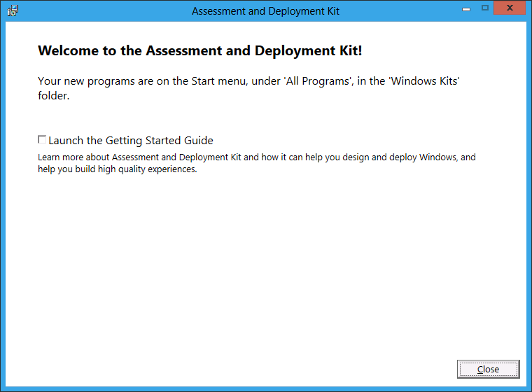Click the red X title bar button
Screen dimensions: 532x392
point(510,8)
